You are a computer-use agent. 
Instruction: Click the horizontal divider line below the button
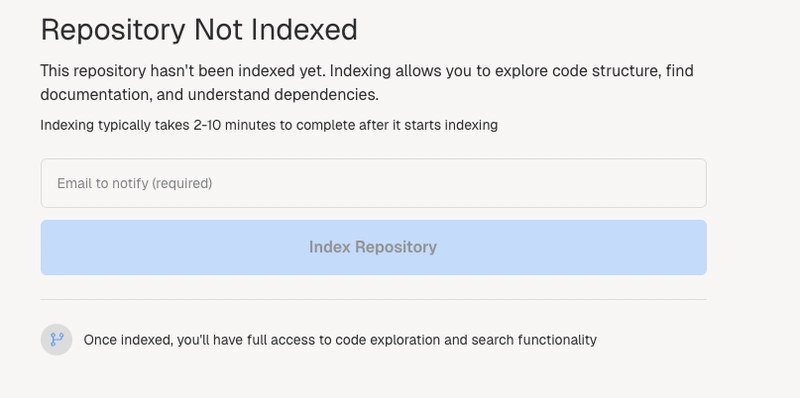pos(373,300)
